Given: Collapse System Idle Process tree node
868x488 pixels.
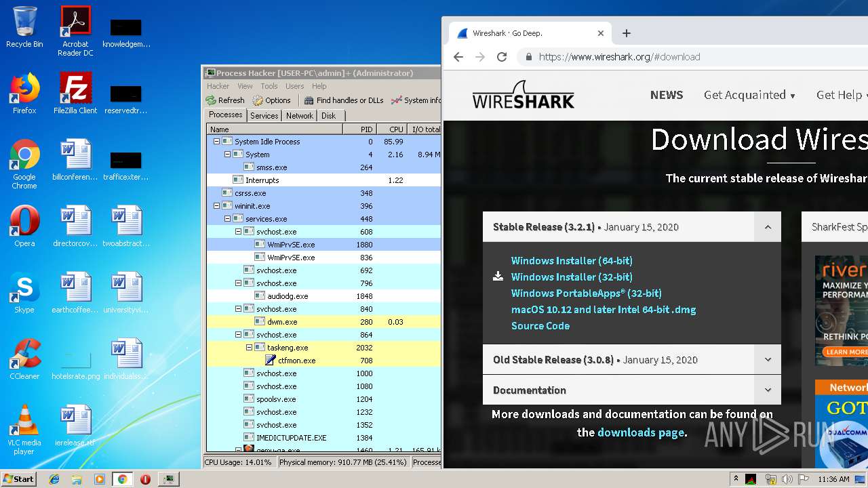Looking at the screenshot, I should 216,142.
